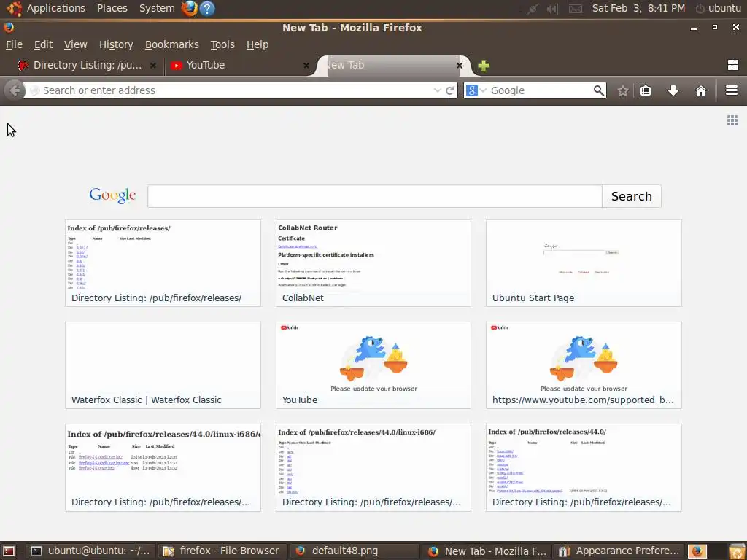The image size is (747, 560).
Task: Click the Firefox launcher in the top panel
Action: point(189,8)
